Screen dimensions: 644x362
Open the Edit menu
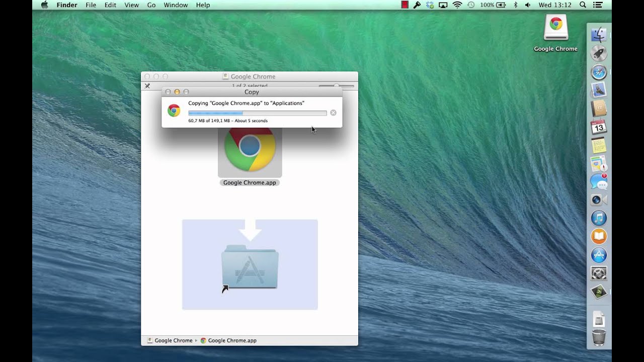point(110,5)
